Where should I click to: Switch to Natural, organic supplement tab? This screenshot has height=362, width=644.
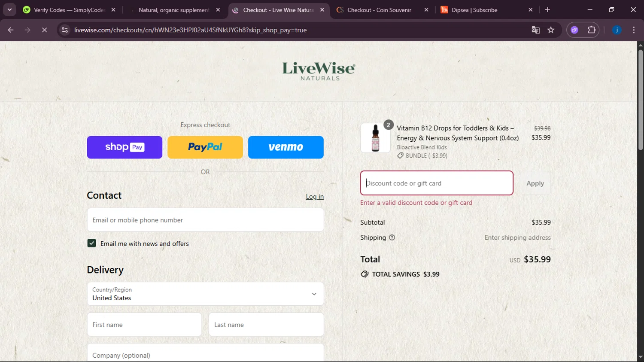(x=174, y=10)
